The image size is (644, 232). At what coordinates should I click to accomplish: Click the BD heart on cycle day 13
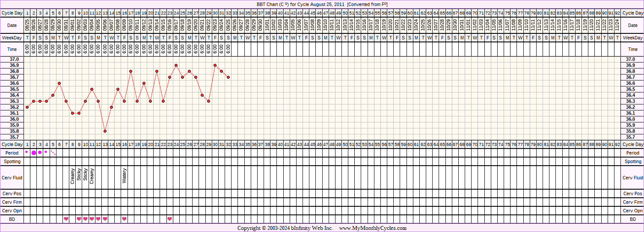point(105,219)
